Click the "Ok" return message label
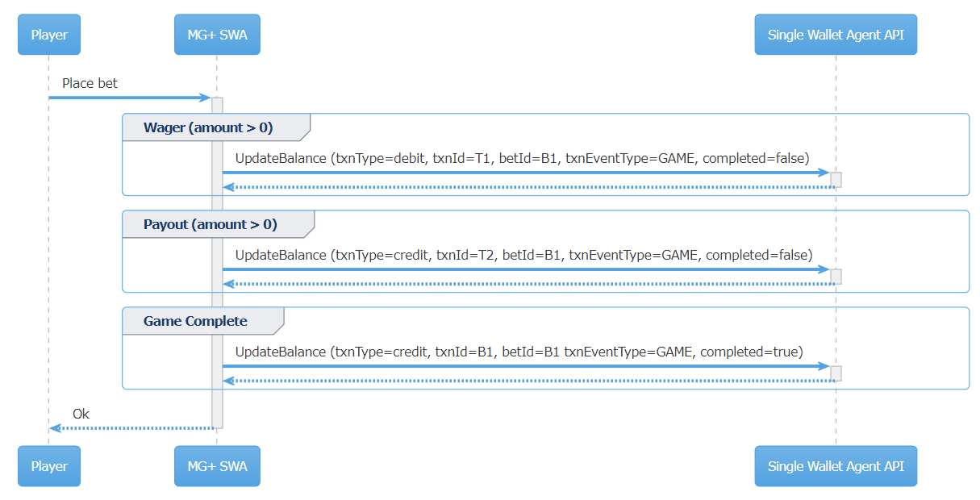This screenshot has width=980, height=500. pos(81,414)
